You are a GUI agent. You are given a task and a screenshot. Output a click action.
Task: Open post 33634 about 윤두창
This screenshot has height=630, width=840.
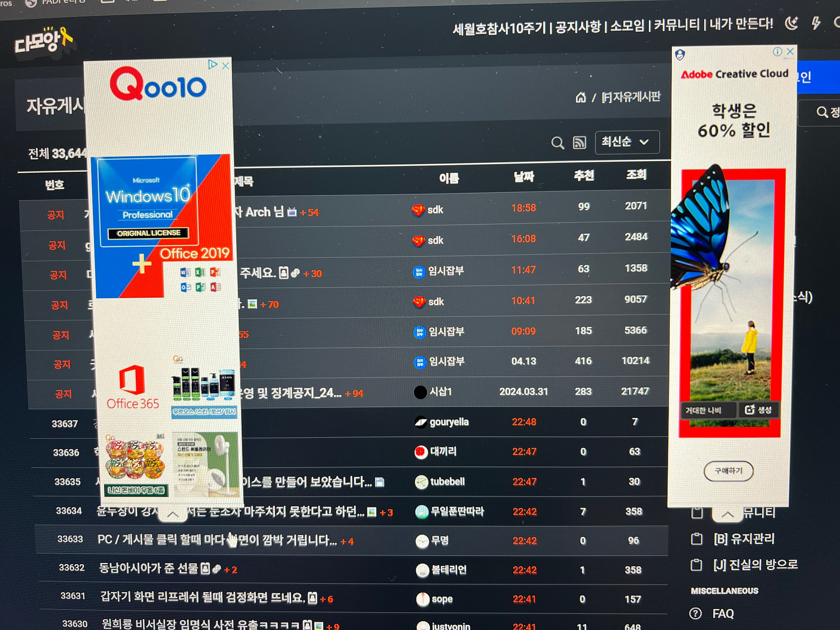pos(230,511)
